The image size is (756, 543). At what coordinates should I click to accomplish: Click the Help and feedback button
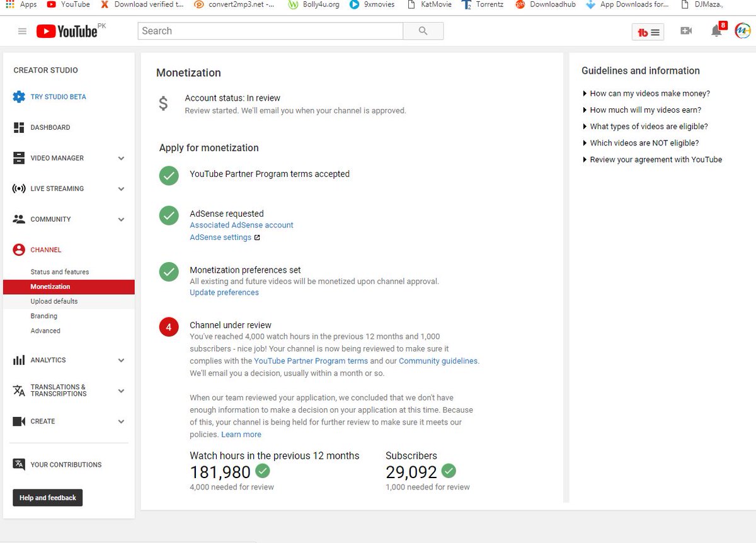pyautogui.click(x=48, y=498)
